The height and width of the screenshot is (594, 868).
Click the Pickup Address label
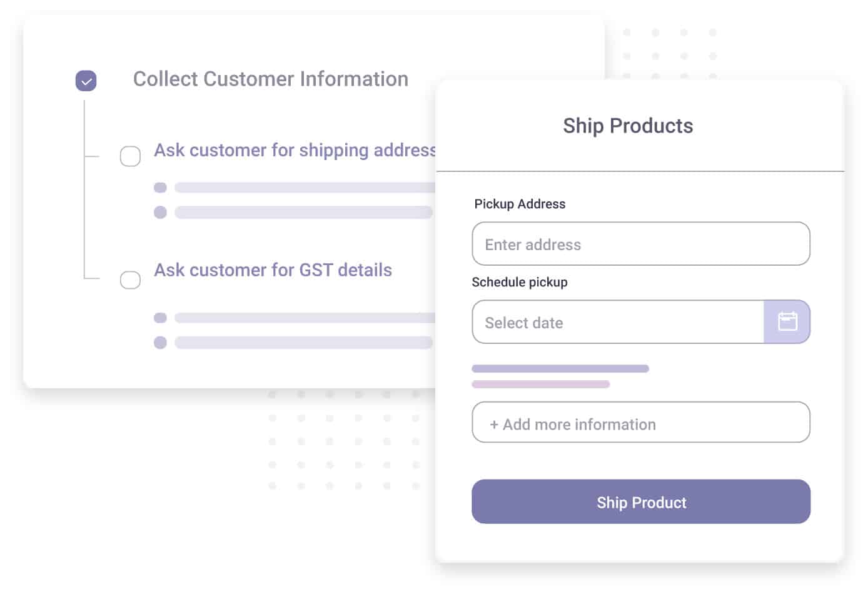point(520,204)
